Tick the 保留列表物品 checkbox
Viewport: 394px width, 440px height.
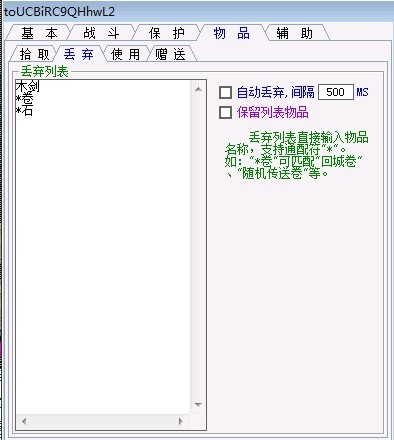pyautogui.click(x=225, y=113)
